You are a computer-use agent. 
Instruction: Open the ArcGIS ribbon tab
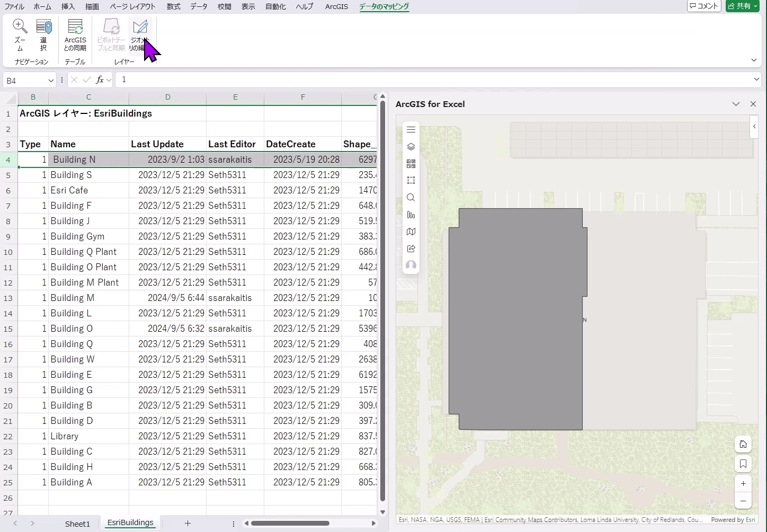(x=336, y=6)
